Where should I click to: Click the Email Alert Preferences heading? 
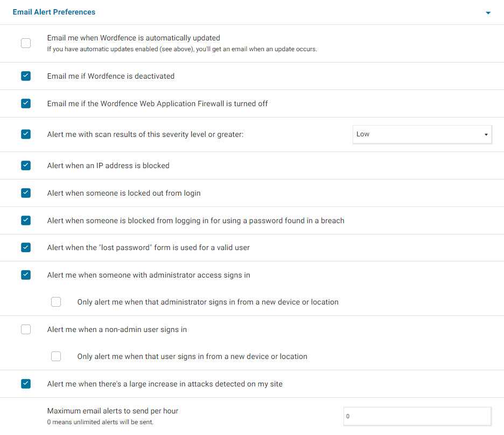point(54,12)
